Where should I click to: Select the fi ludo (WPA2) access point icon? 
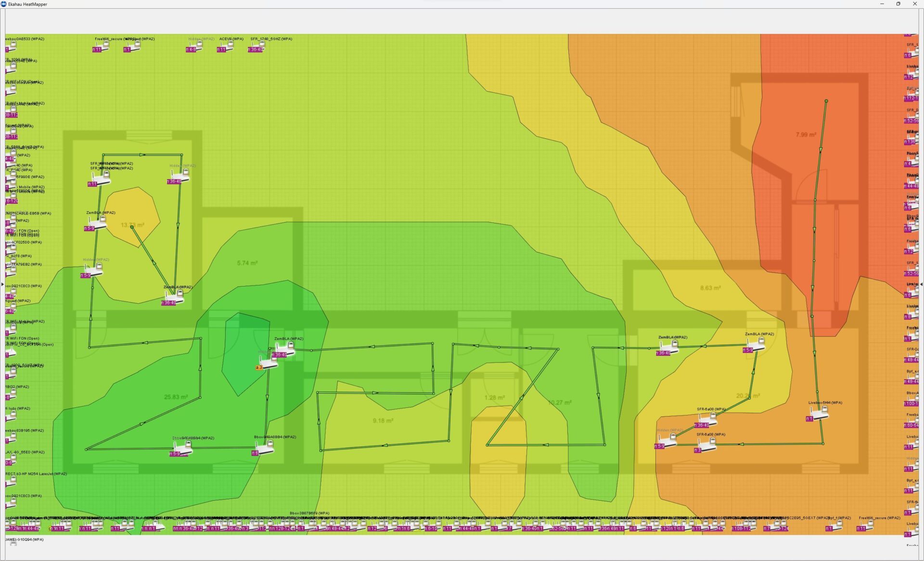(x=11, y=416)
